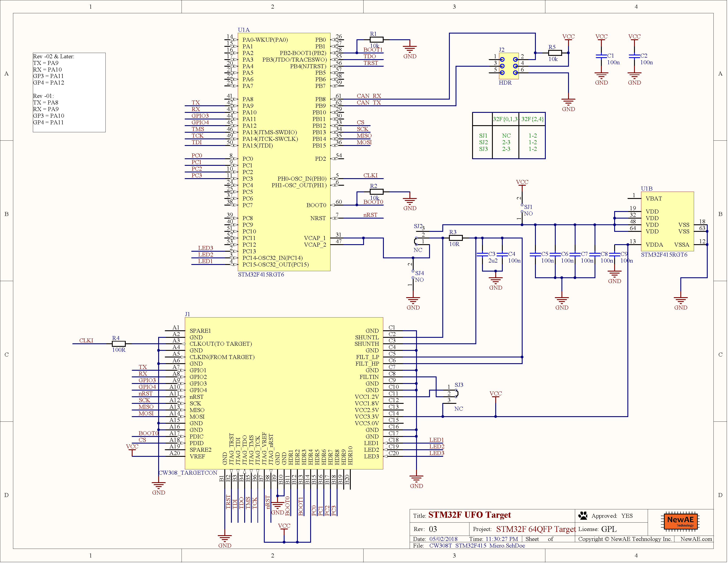Click VCC1.2V pin label on J1
728x563 pixels.
[x=367, y=397]
